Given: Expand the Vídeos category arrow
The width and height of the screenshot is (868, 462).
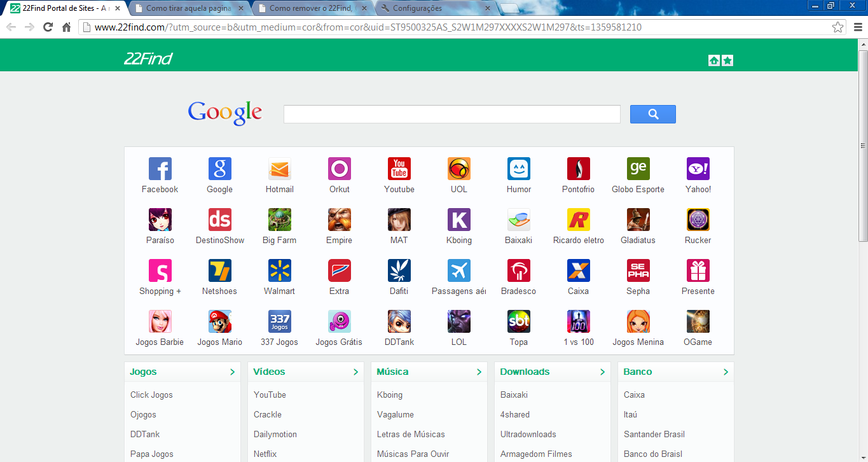Looking at the screenshot, I should coord(355,372).
